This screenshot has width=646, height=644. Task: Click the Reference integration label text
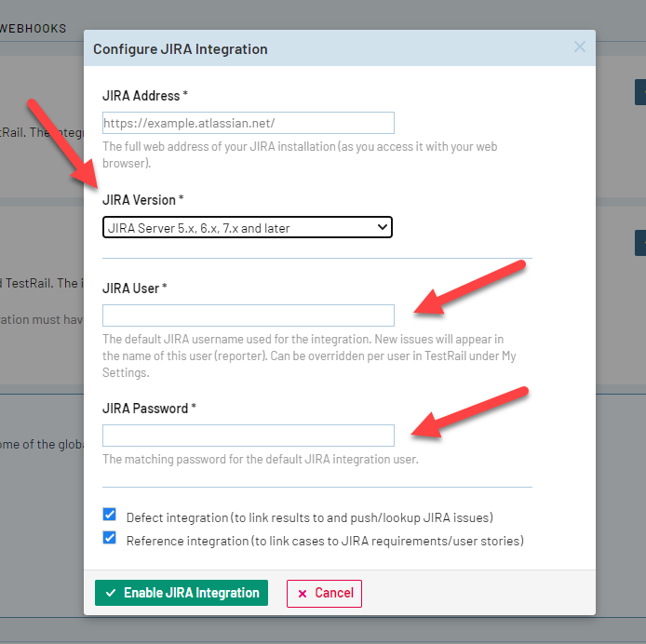click(x=325, y=540)
